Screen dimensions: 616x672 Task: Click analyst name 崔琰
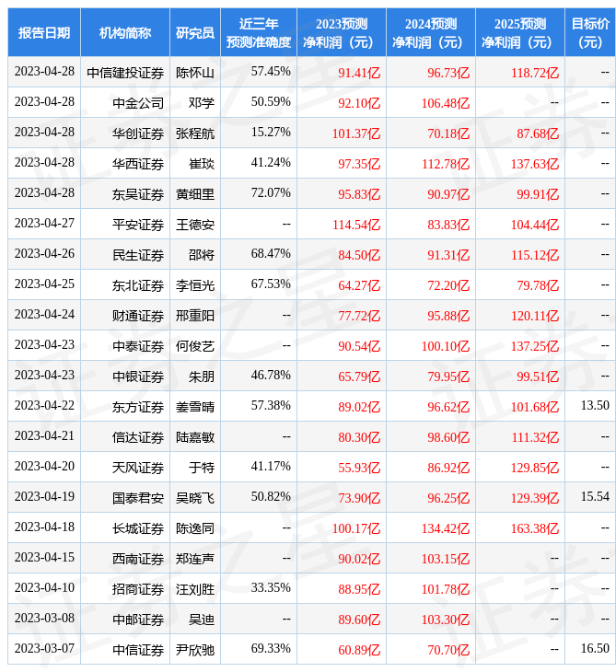coord(202,164)
